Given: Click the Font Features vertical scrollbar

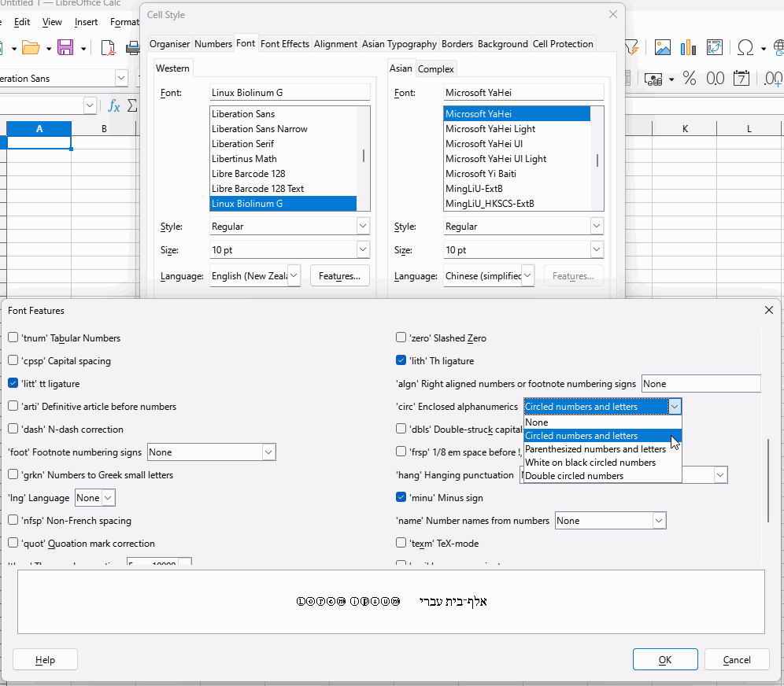Looking at the screenshot, I should click(x=768, y=480).
